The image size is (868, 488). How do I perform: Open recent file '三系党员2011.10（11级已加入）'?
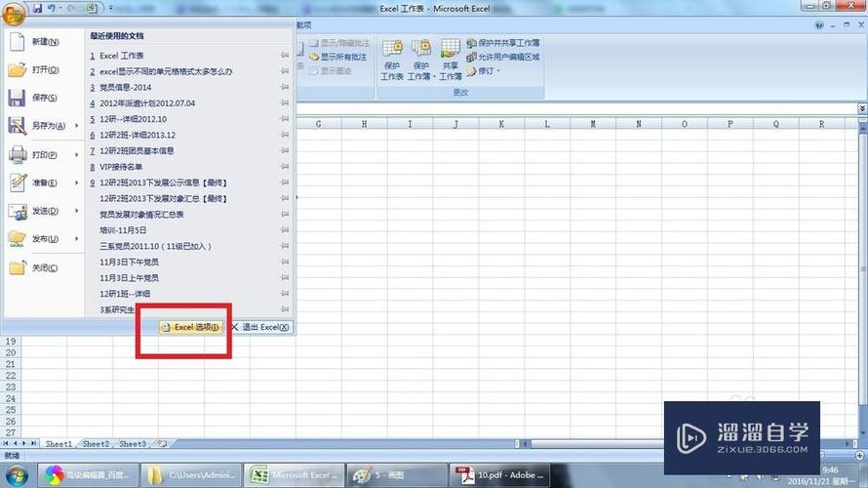(155, 246)
